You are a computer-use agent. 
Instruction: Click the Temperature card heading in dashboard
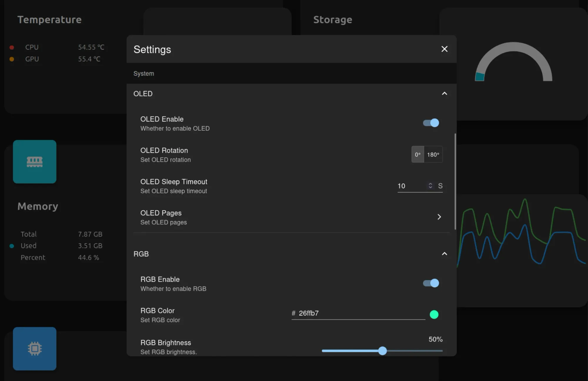49,20
